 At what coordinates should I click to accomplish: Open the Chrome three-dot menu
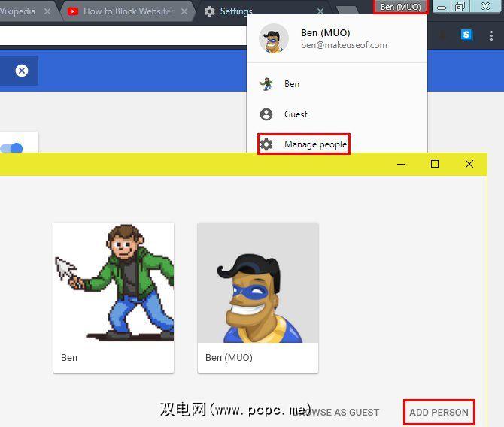(491, 35)
